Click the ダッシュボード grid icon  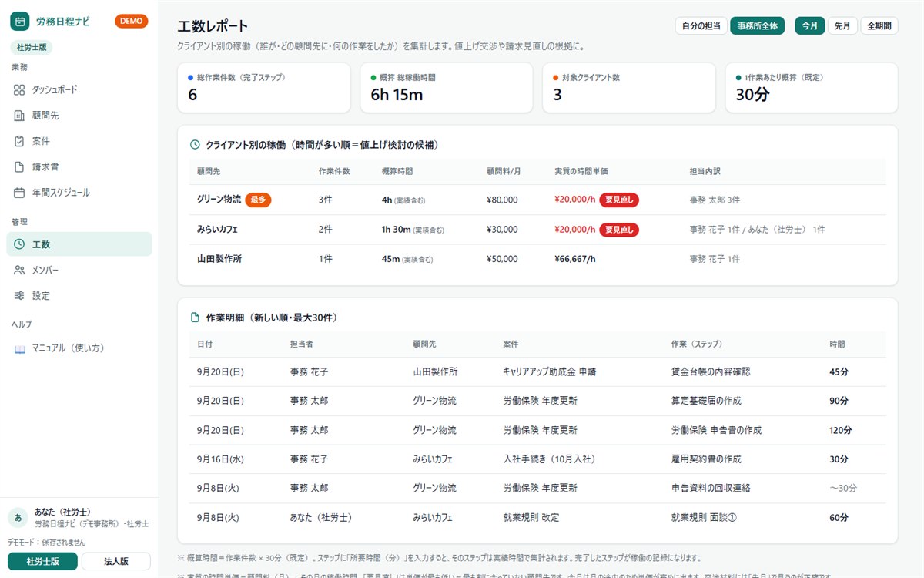point(19,90)
